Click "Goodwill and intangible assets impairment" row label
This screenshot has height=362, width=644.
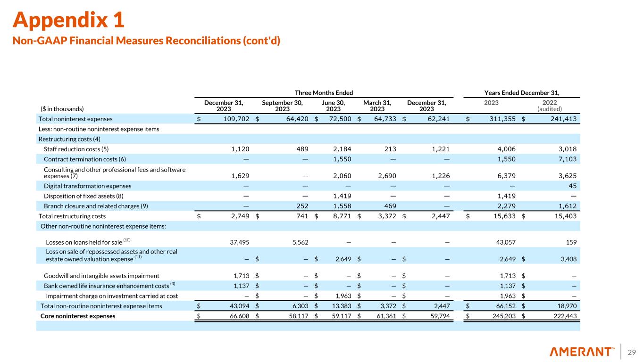(101, 276)
